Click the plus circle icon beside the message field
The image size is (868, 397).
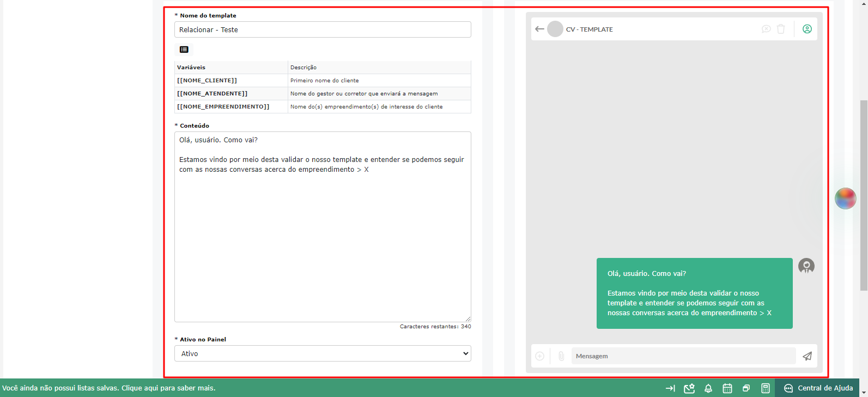[x=539, y=356]
